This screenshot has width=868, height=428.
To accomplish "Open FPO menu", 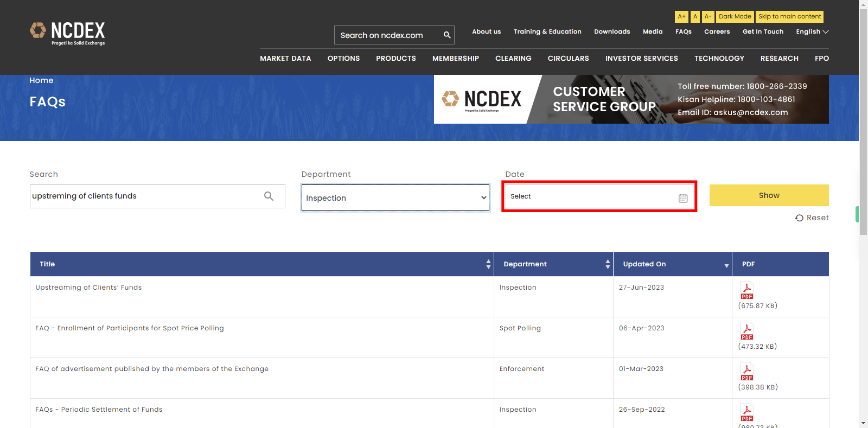I will [822, 58].
